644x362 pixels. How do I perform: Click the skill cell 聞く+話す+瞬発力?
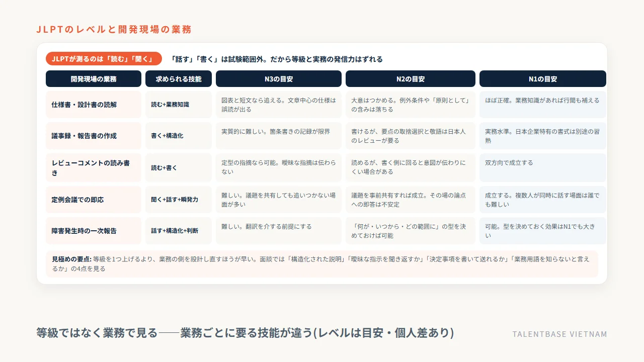[x=179, y=200]
